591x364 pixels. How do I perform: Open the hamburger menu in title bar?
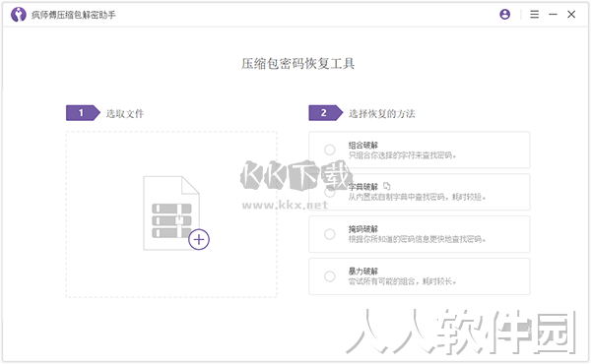(x=534, y=15)
